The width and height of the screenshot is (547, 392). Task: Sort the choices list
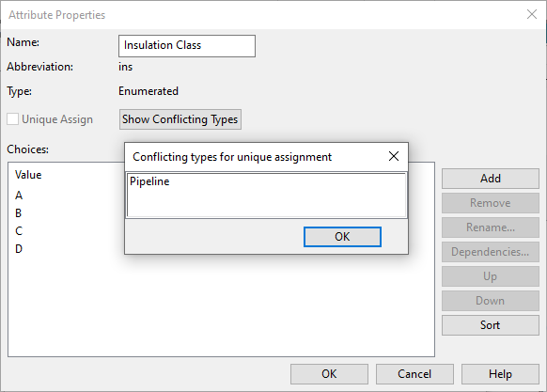[490, 325]
